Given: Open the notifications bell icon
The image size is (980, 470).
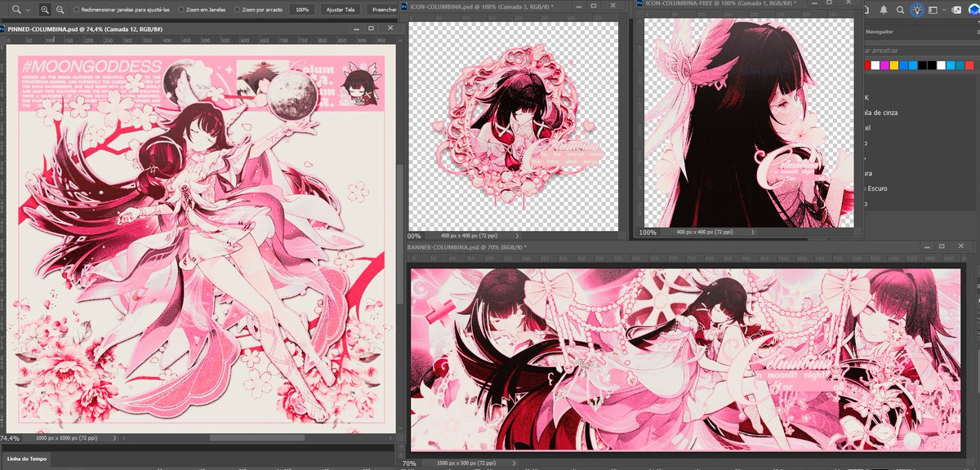Looking at the screenshot, I should coord(883,10).
